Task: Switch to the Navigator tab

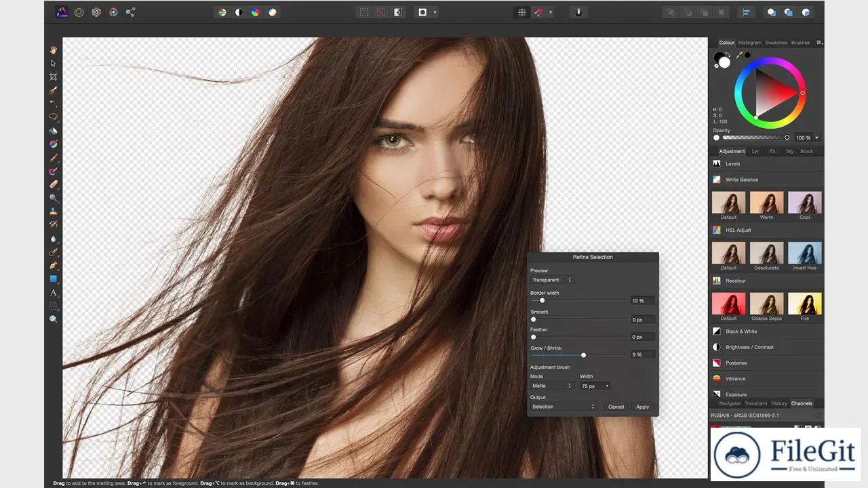Action: (x=730, y=403)
